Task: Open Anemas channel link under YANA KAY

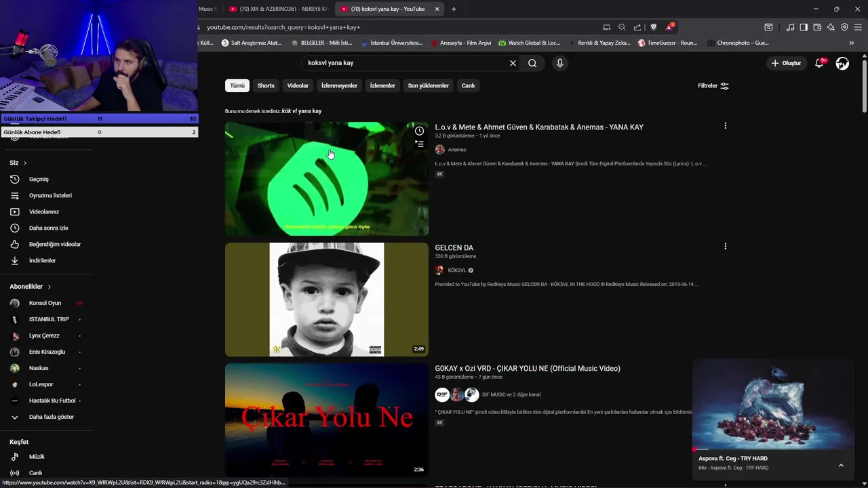Action: (x=456, y=150)
